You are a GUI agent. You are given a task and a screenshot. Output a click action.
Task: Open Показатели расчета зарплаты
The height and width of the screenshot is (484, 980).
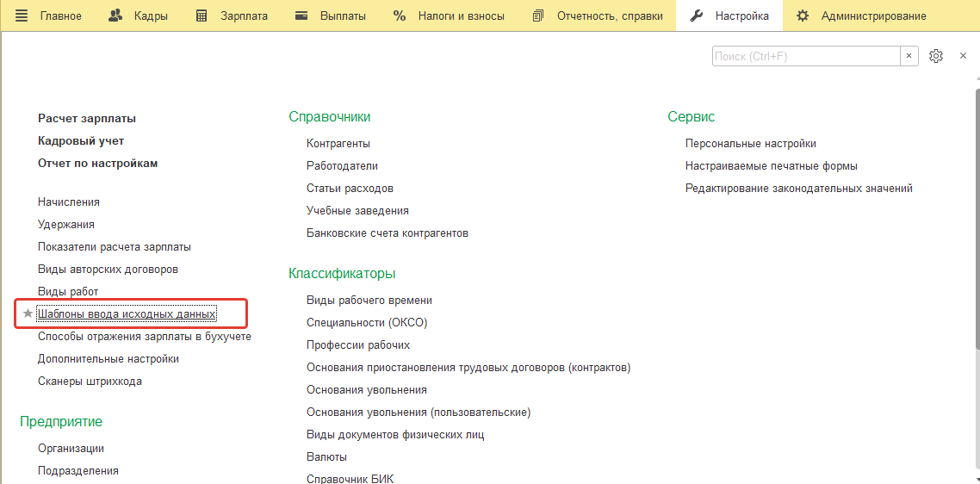coord(115,246)
